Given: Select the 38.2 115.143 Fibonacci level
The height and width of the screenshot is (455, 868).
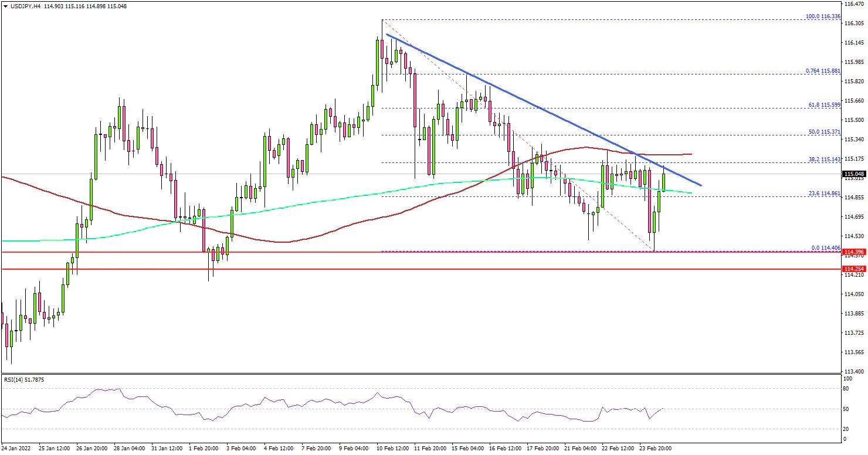Looking at the screenshot, I should tap(823, 159).
